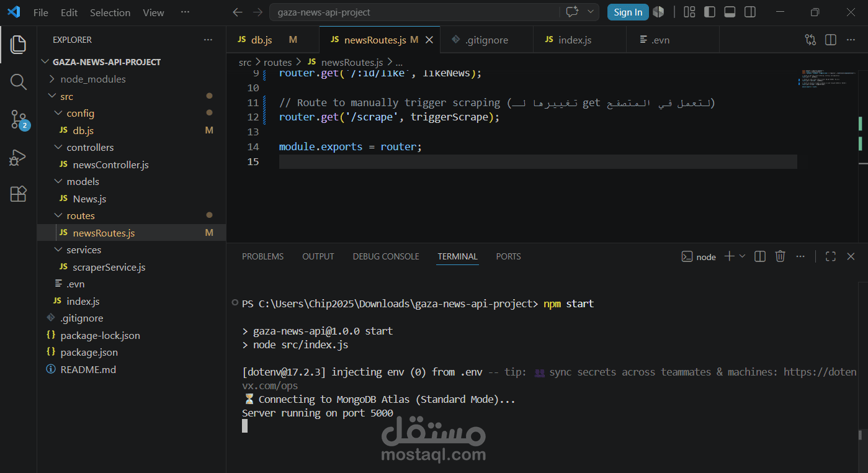Open Source Control view with 2 changes
The width and height of the screenshot is (868, 473).
(x=19, y=120)
